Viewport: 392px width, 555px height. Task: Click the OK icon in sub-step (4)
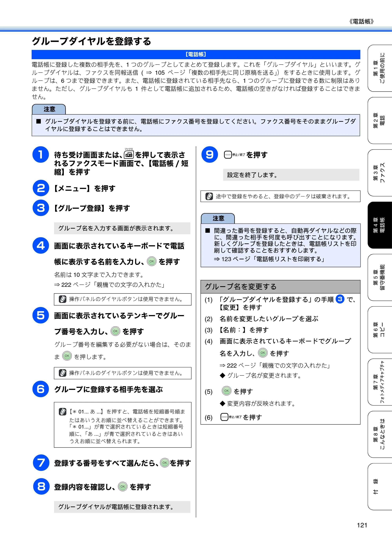(263, 353)
